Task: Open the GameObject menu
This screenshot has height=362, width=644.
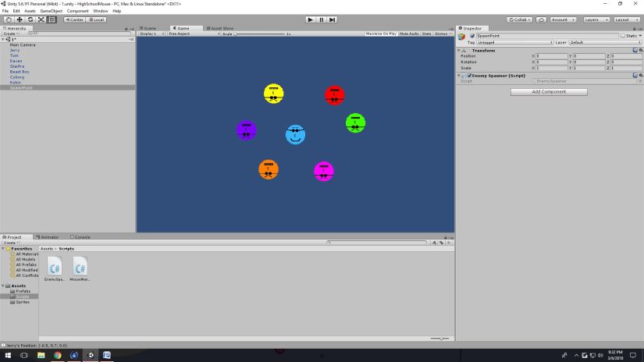Action: 51,11
